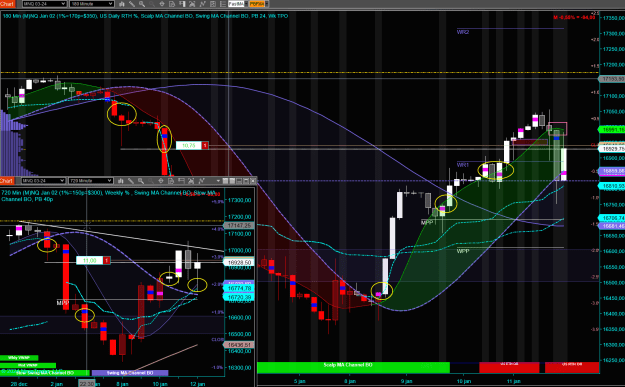This screenshot has height=387, width=625.
Task: Expand arrow next to orange PBPMA button
Action: tap(266, 4)
